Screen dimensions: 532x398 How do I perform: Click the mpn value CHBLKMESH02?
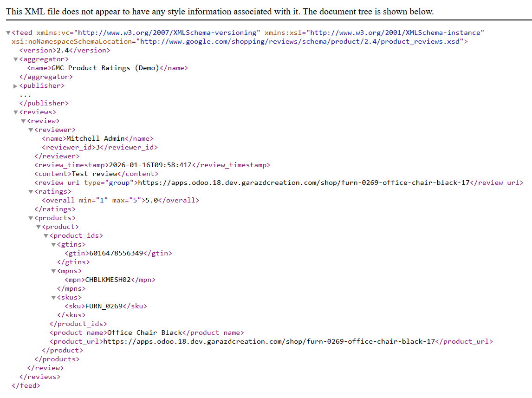(108, 280)
